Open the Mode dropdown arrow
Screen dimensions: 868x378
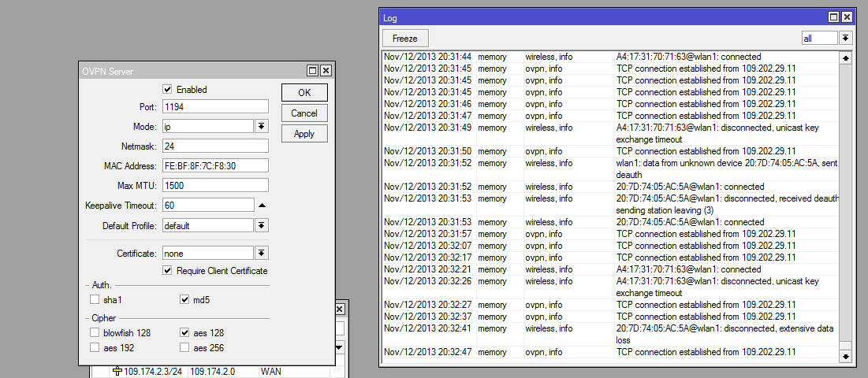coord(262,127)
